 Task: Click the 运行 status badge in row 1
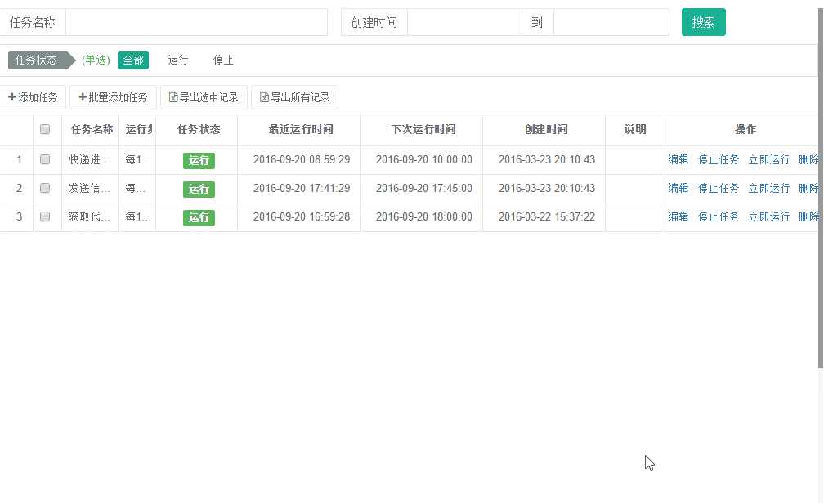[199, 161]
